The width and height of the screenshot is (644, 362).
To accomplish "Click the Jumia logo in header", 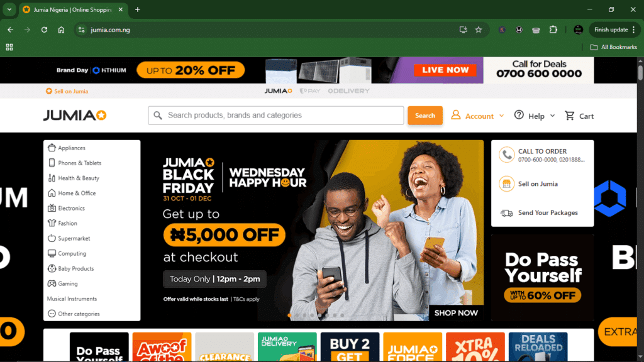I will pos(75,116).
